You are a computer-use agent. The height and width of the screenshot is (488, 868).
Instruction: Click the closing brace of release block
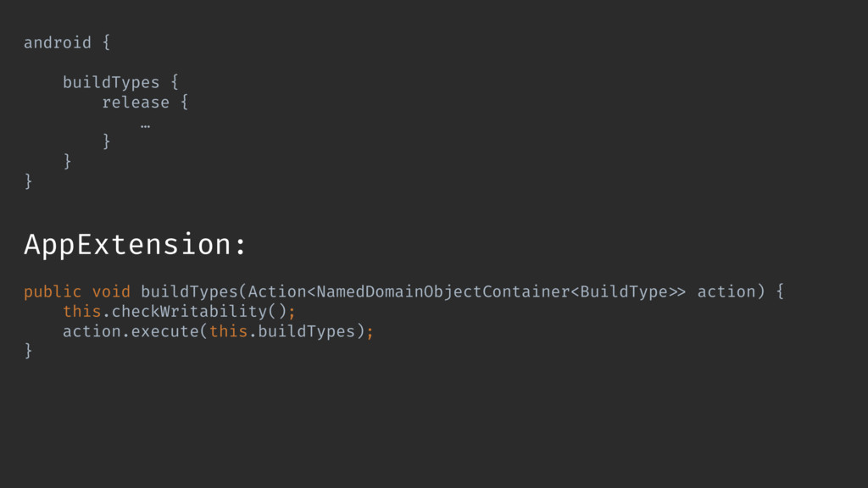tap(106, 141)
